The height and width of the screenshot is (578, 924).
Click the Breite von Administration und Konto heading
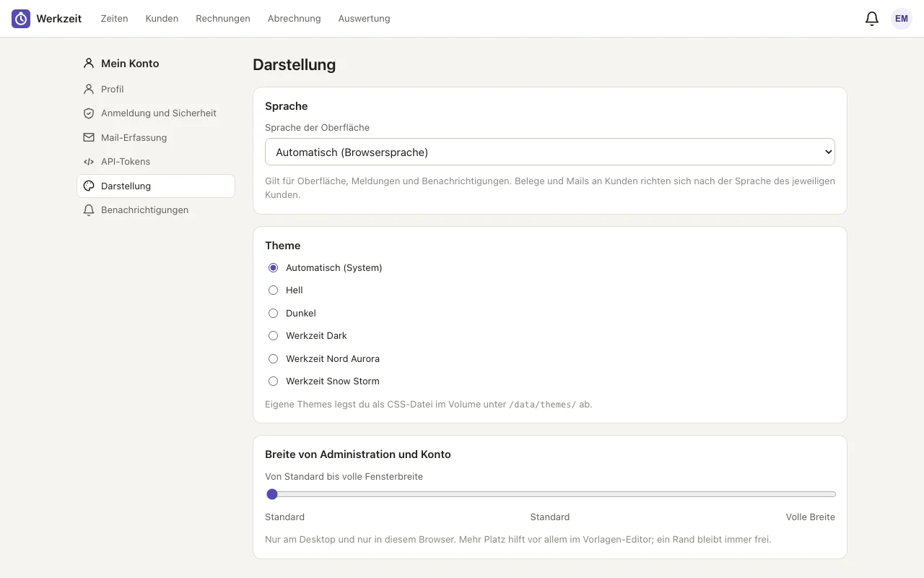(x=358, y=454)
